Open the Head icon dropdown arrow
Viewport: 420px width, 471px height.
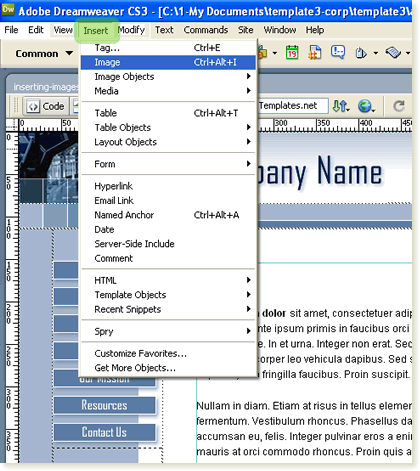pyautogui.click(x=376, y=53)
